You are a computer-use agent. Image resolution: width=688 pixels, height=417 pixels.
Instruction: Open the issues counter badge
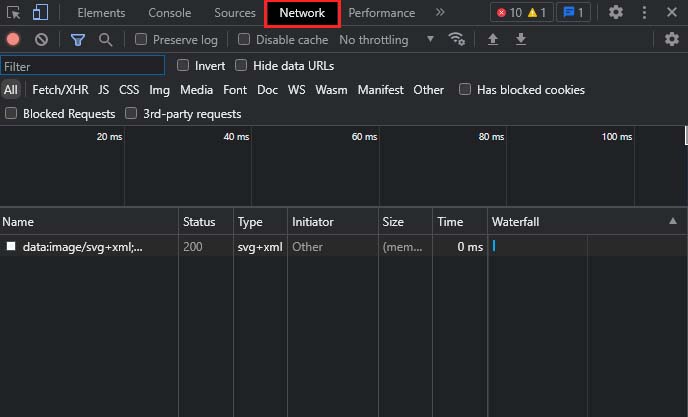pos(573,12)
